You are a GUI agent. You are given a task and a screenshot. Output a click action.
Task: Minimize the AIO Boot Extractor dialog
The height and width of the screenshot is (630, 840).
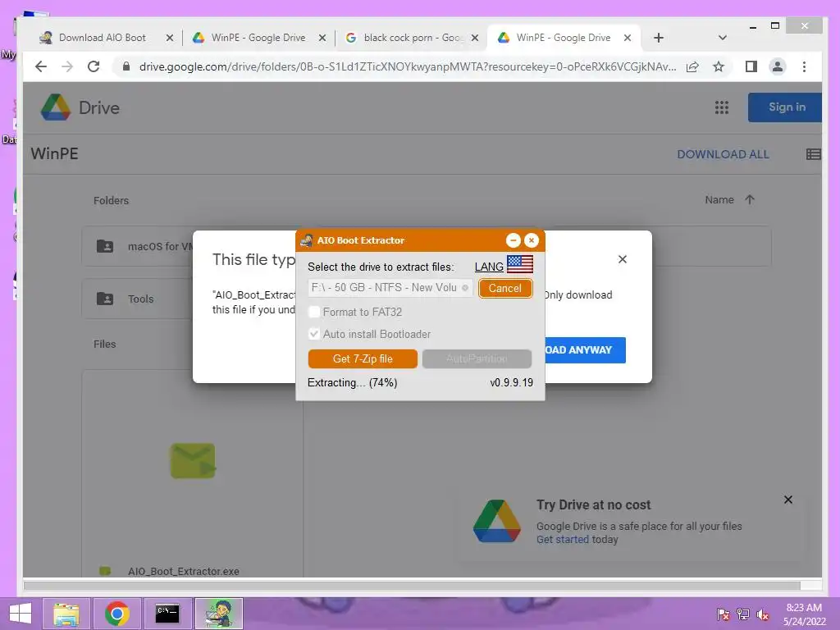click(514, 240)
